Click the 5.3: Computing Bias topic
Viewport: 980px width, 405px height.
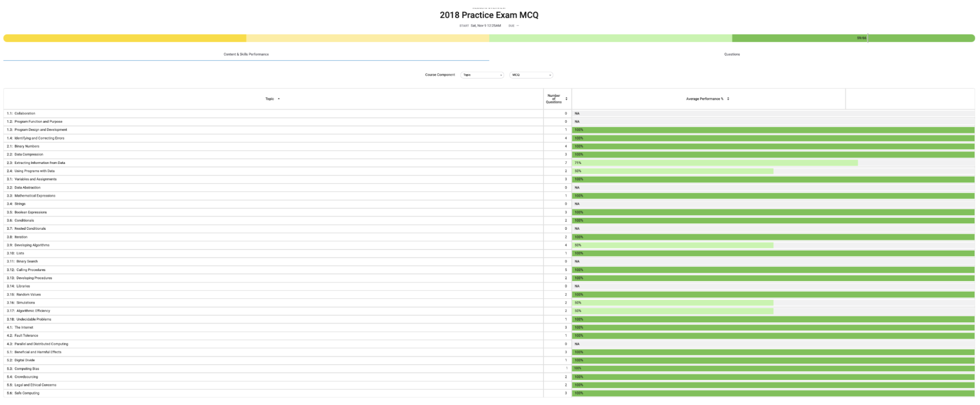23,369
